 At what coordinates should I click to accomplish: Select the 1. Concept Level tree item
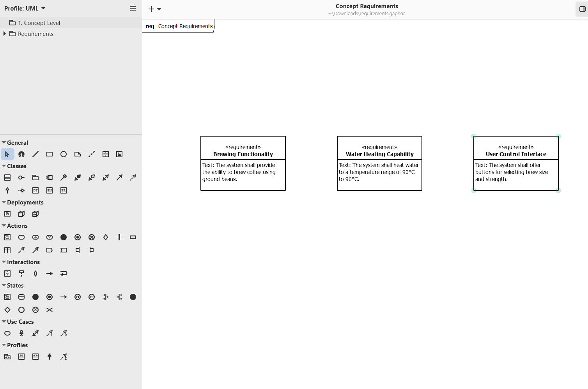[x=39, y=23]
